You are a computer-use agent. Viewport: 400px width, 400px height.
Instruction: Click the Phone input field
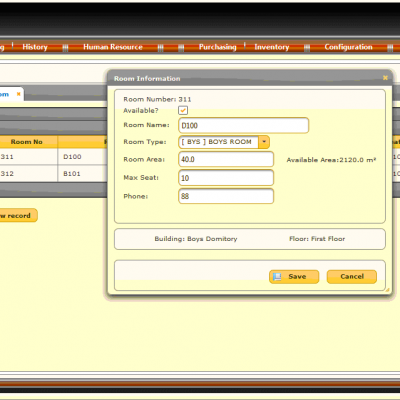226,196
